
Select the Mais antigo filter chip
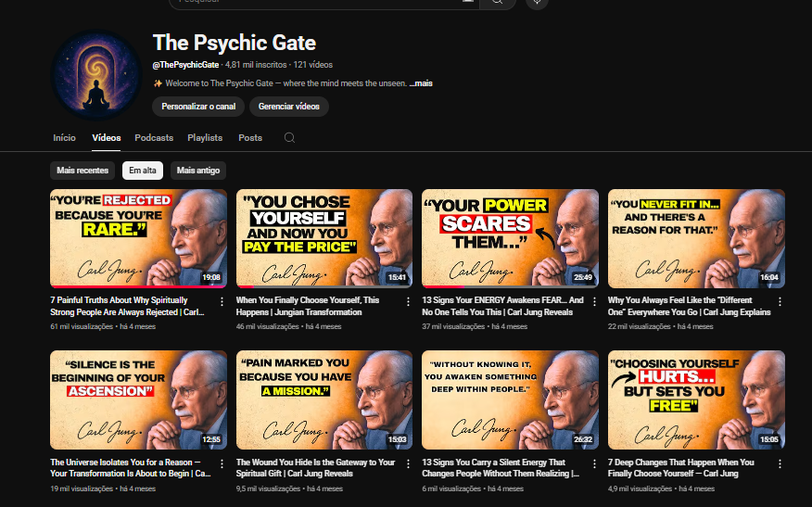tap(197, 171)
